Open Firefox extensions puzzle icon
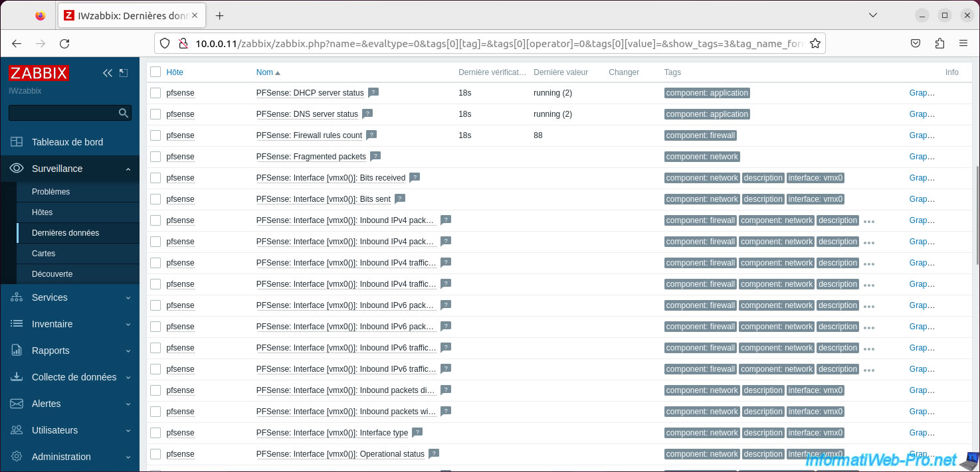Viewport: 980px width, 472px height. (939, 44)
